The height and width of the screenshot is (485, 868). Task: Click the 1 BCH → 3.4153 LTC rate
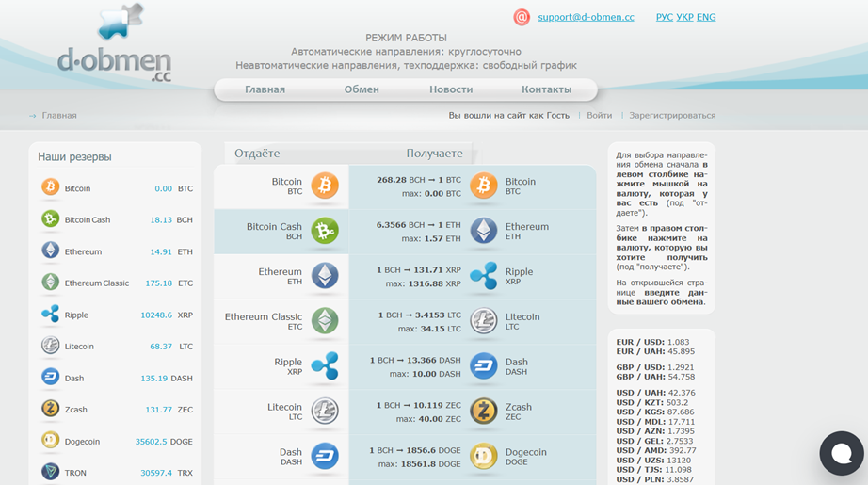[x=419, y=315]
